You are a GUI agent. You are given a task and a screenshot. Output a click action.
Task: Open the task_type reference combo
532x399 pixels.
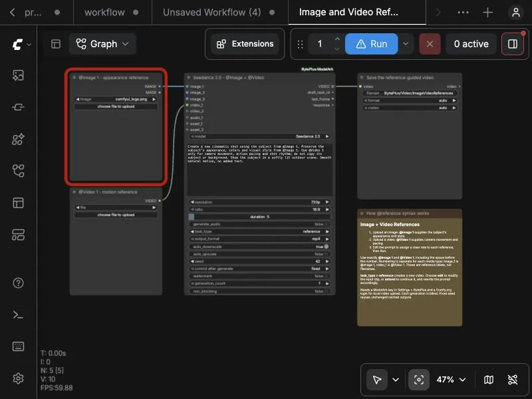click(259, 231)
